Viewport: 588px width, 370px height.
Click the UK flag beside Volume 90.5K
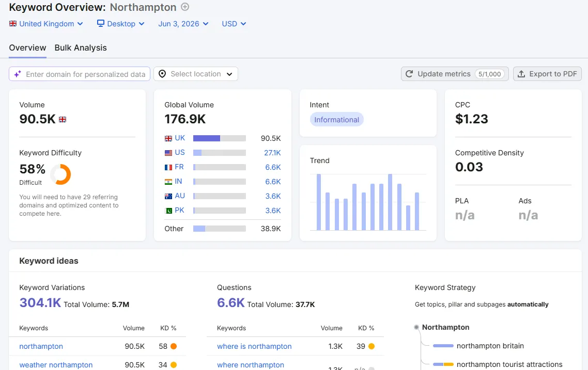pyautogui.click(x=63, y=120)
